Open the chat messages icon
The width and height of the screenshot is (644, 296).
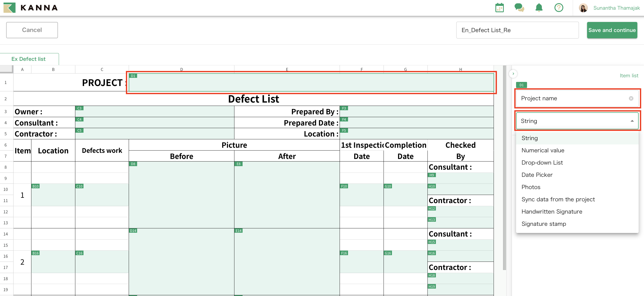click(x=519, y=8)
